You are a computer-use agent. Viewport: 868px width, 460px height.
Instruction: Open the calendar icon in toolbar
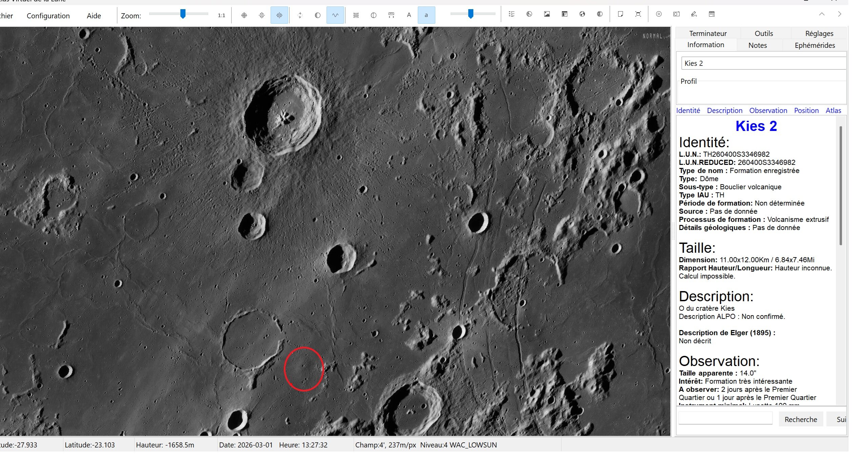(x=712, y=14)
